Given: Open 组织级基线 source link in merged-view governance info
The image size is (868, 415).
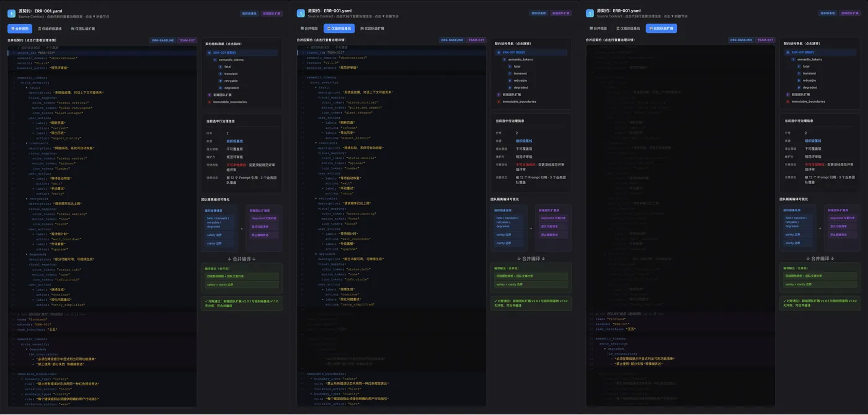Looking at the screenshot, I should [234, 141].
